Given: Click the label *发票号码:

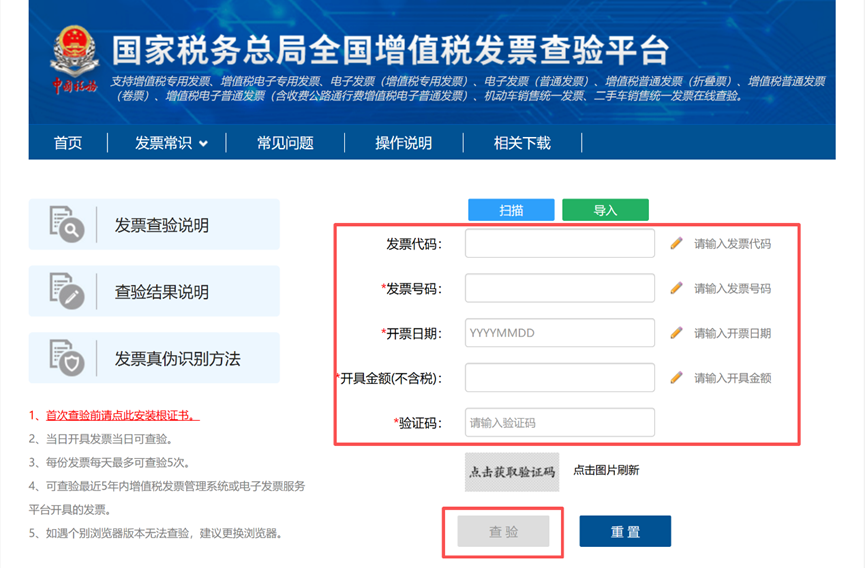Looking at the screenshot, I should point(412,288).
